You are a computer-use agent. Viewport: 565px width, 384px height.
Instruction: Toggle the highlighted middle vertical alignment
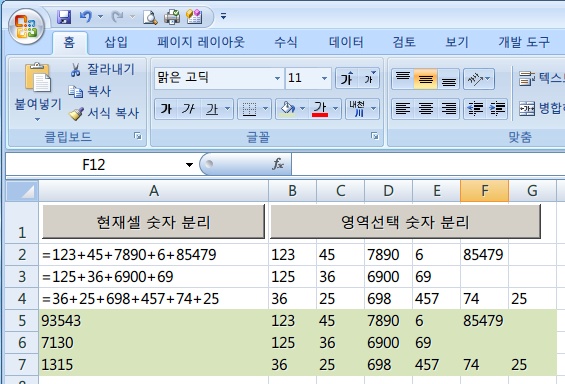426,78
